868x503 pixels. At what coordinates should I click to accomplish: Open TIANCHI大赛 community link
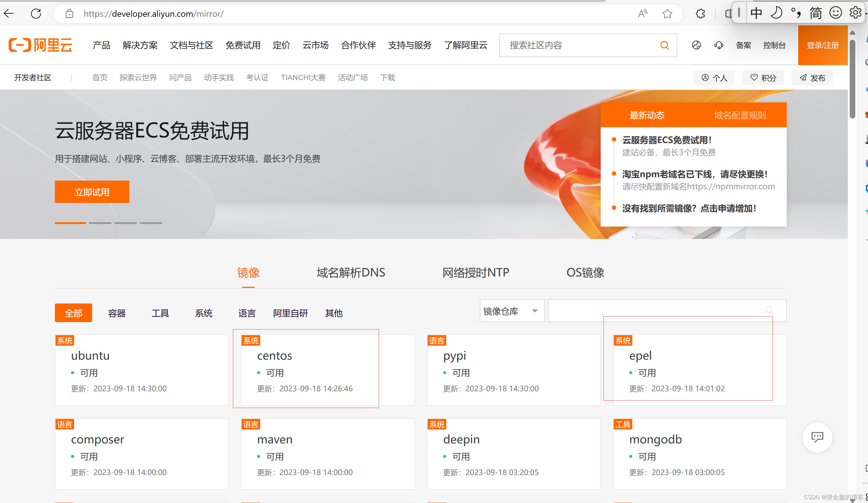(x=303, y=78)
